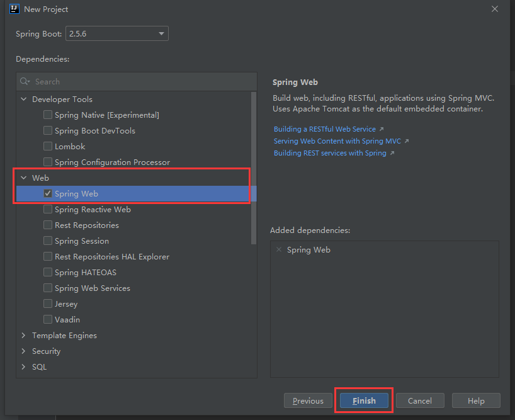515x420 pixels.
Task: Select the Template Engines label
Action: click(x=64, y=335)
